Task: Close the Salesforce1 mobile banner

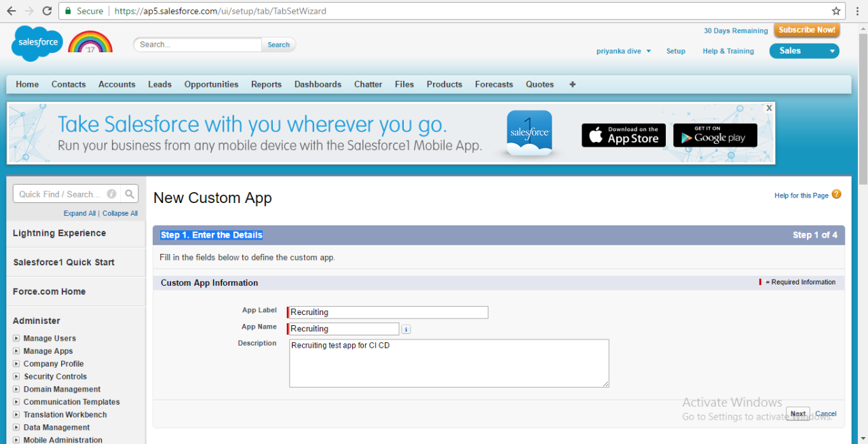Action: click(x=769, y=108)
